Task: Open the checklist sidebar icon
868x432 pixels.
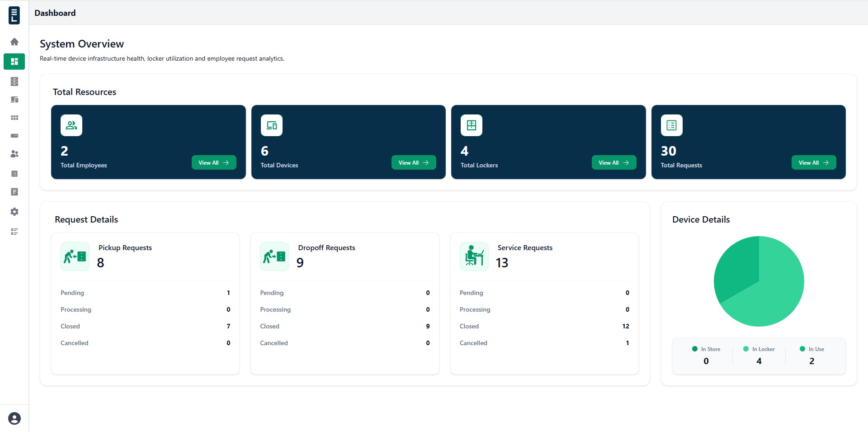Action: [x=14, y=232]
